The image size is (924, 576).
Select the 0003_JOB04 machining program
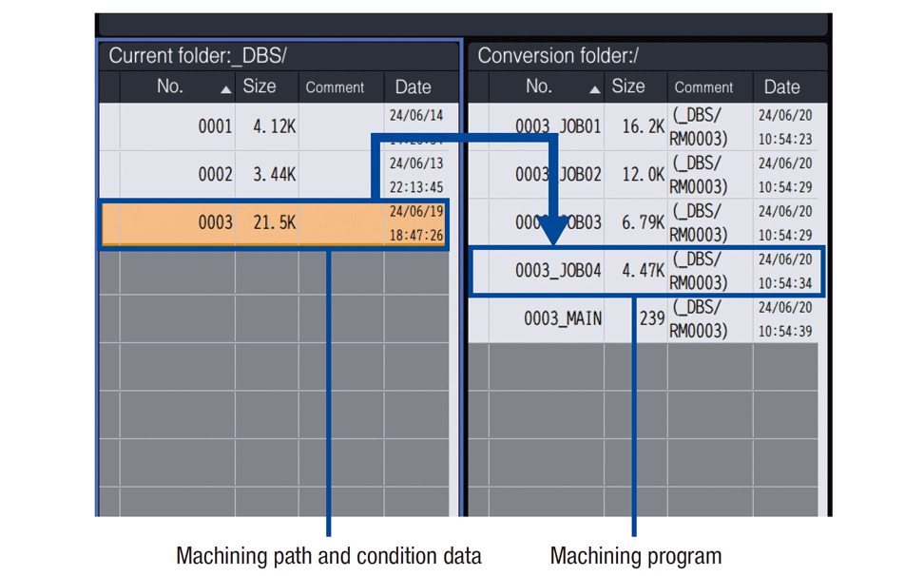pos(558,271)
